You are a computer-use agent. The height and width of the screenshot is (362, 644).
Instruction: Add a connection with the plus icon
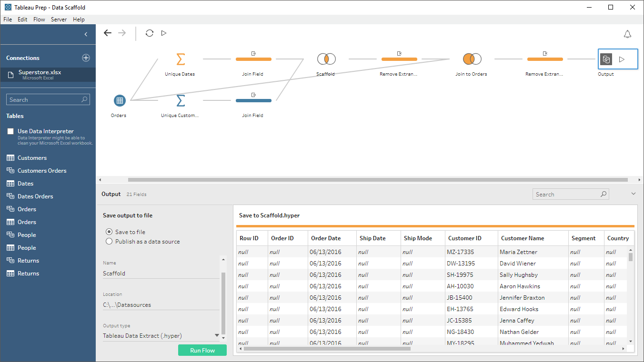[x=86, y=58]
